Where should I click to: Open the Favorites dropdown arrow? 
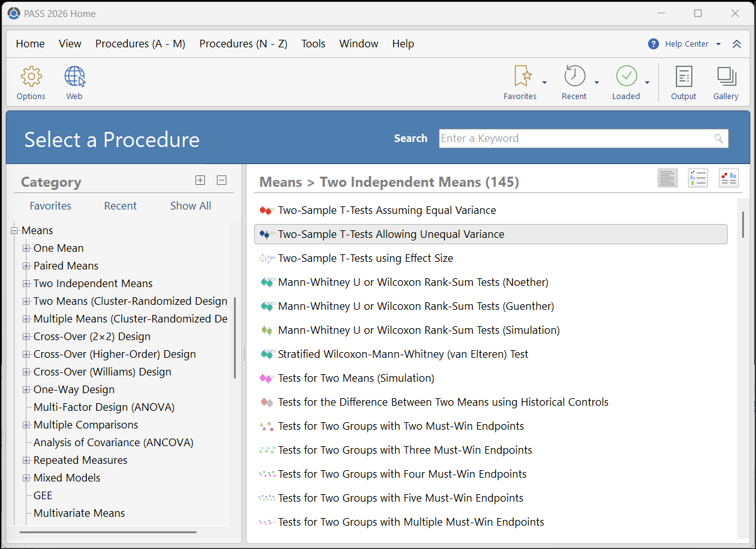[x=545, y=83]
